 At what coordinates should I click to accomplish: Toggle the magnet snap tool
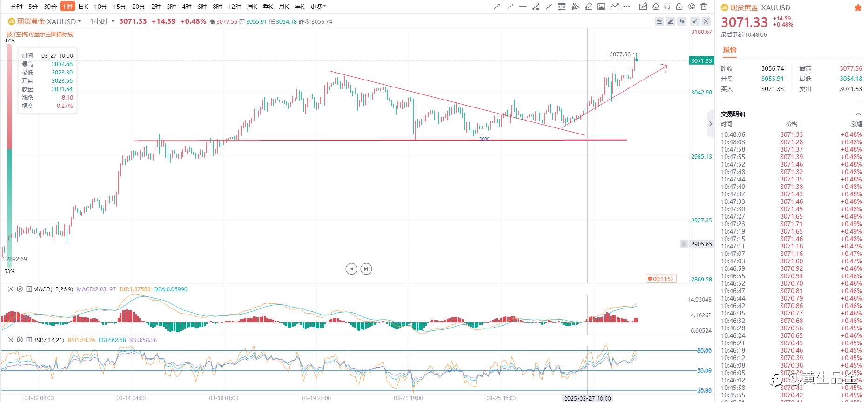coord(667,7)
